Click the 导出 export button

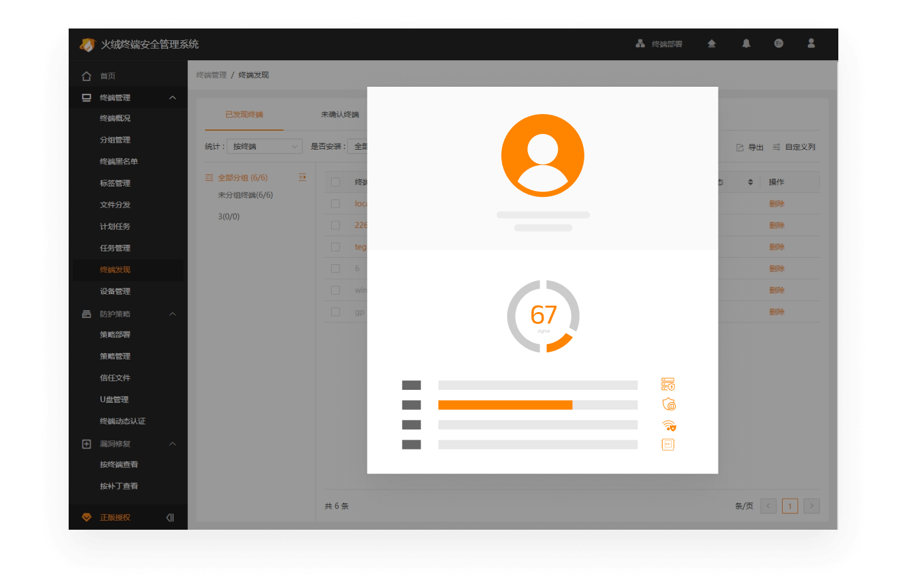pyautogui.click(x=750, y=147)
